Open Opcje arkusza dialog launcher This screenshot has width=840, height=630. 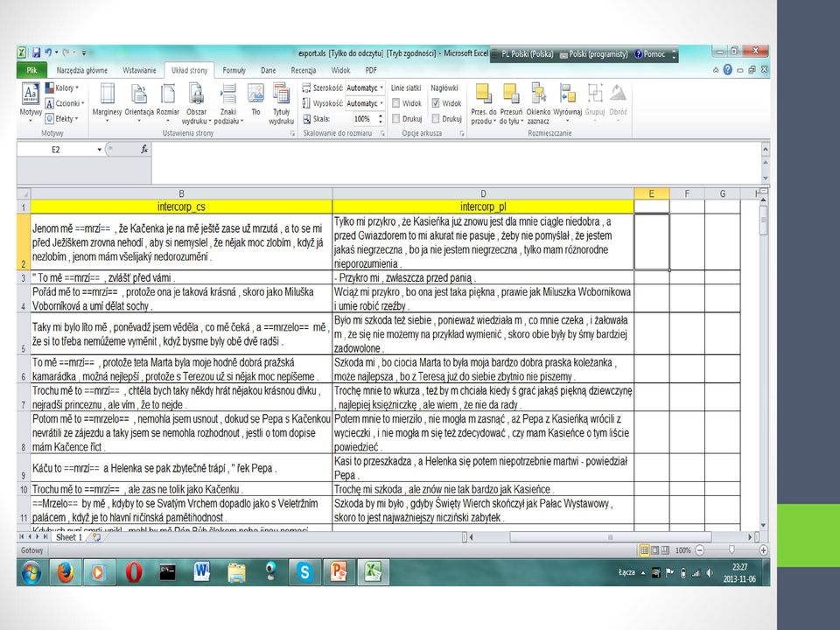(x=462, y=133)
